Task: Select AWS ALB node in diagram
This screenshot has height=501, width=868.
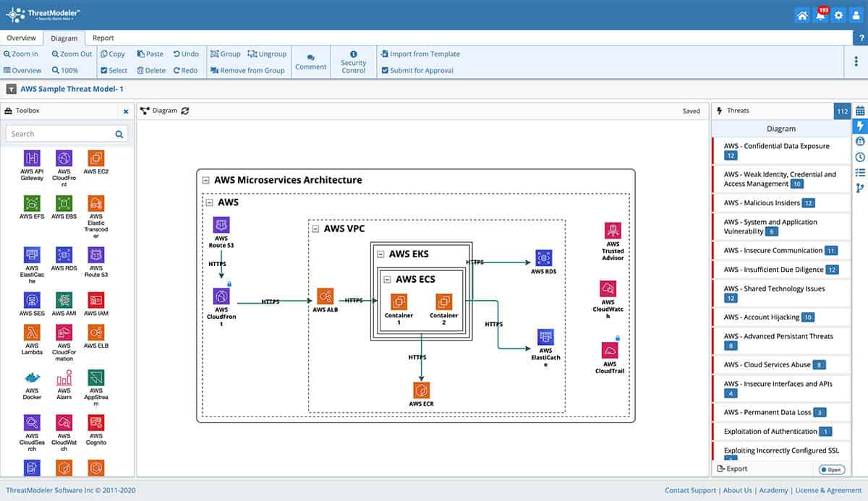Action: click(x=325, y=296)
